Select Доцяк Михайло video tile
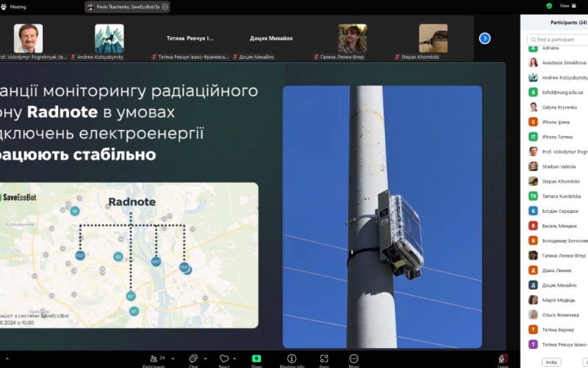This screenshot has height=368, width=588. coord(271,38)
